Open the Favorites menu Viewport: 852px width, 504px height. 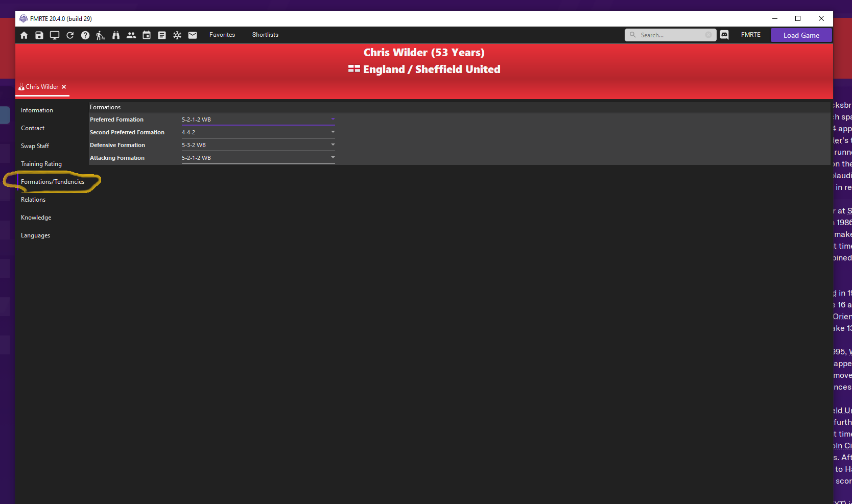pos(222,35)
